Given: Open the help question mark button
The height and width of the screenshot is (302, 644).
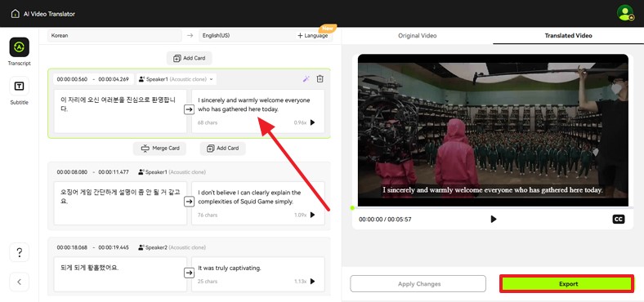Looking at the screenshot, I should [x=20, y=252].
